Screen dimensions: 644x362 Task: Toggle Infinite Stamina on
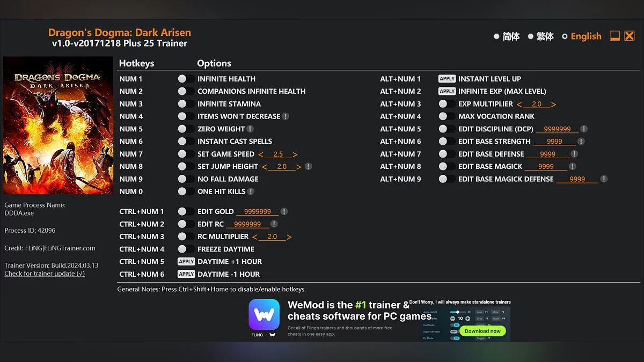[x=186, y=104]
